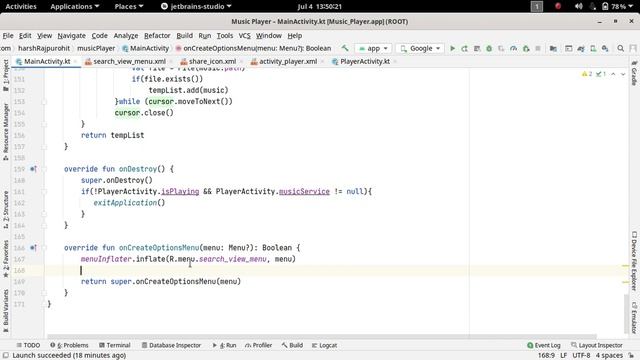Open the VCS menu
This screenshot has height=360, width=640.
[244, 36]
